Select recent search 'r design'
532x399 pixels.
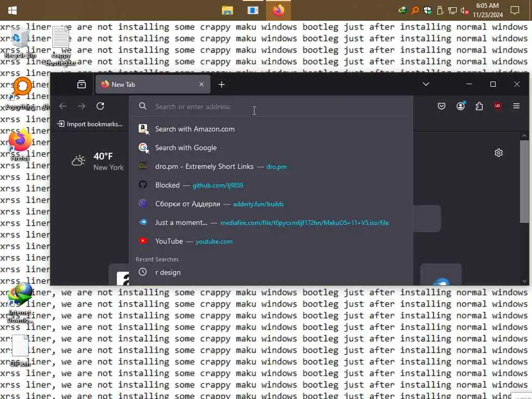click(271, 272)
